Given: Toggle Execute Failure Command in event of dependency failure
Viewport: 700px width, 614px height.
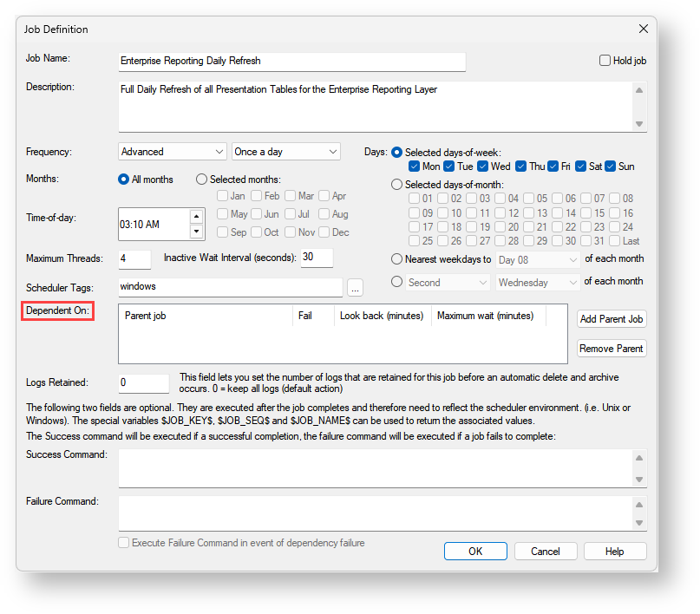Looking at the screenshot, I should click(124, 543).
